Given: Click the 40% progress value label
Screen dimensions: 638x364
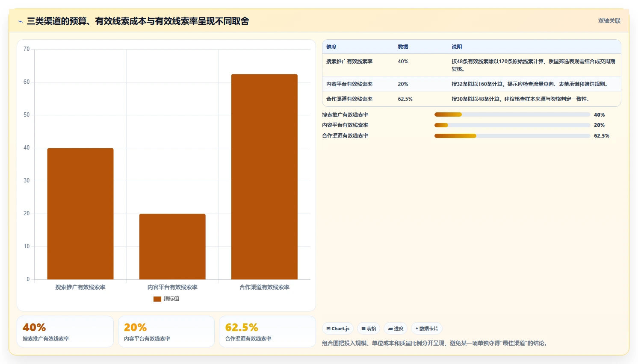Looking at the screenshot, I should [599, 115].
